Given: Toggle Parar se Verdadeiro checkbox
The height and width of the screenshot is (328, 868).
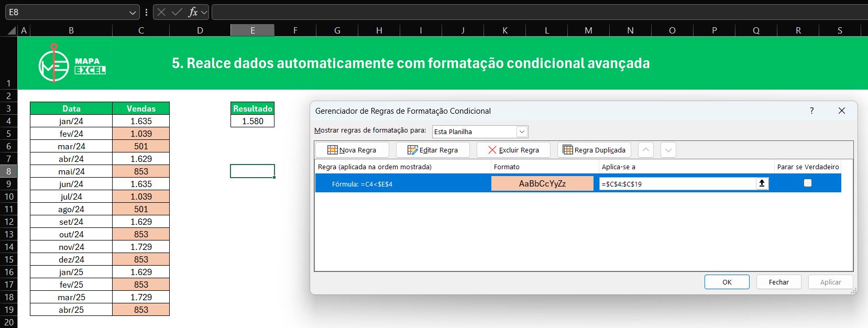Looking at the screenshot, I should [807, 183].
